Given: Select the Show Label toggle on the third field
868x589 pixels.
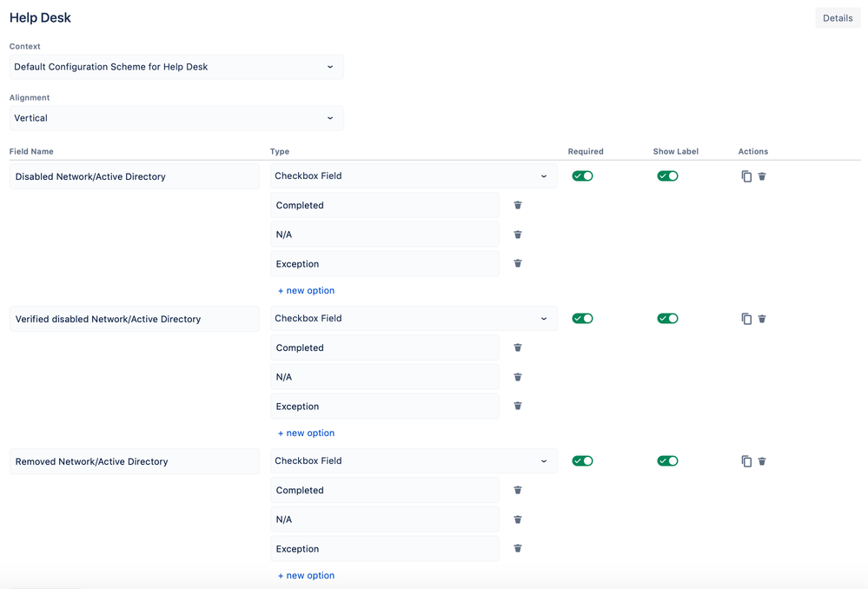Looking at the screenshot, I should pos(667,460).
